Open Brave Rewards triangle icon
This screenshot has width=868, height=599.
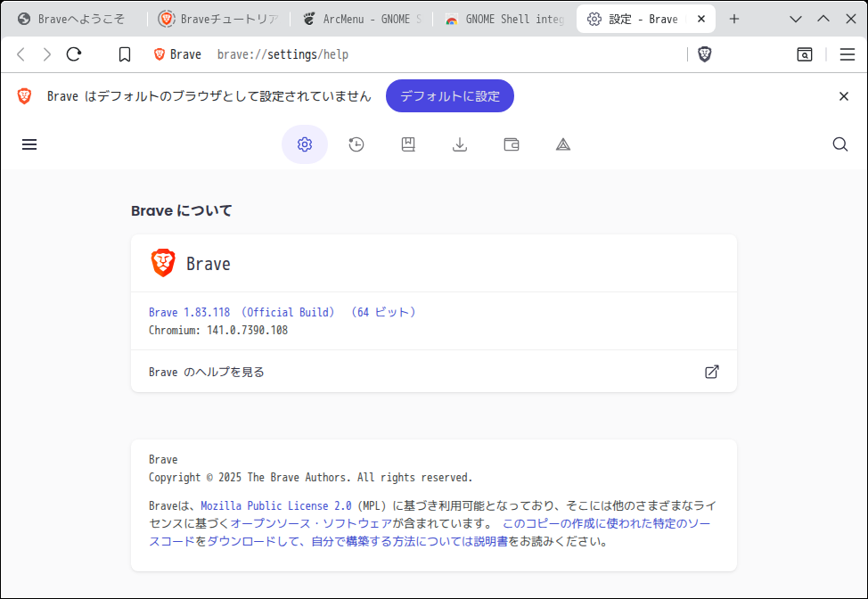click(x=563, y=144)
